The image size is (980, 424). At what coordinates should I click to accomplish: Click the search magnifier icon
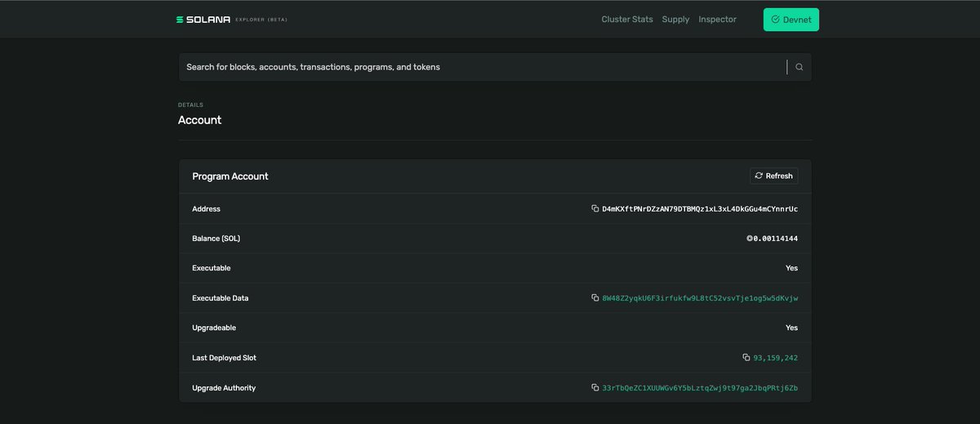click(x=800, y=67)
